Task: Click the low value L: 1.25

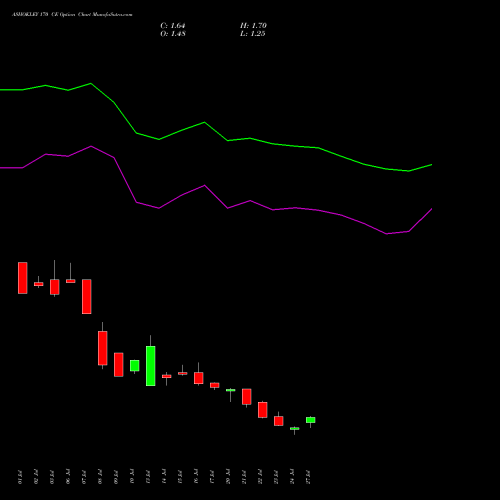Action: [253, 34]
